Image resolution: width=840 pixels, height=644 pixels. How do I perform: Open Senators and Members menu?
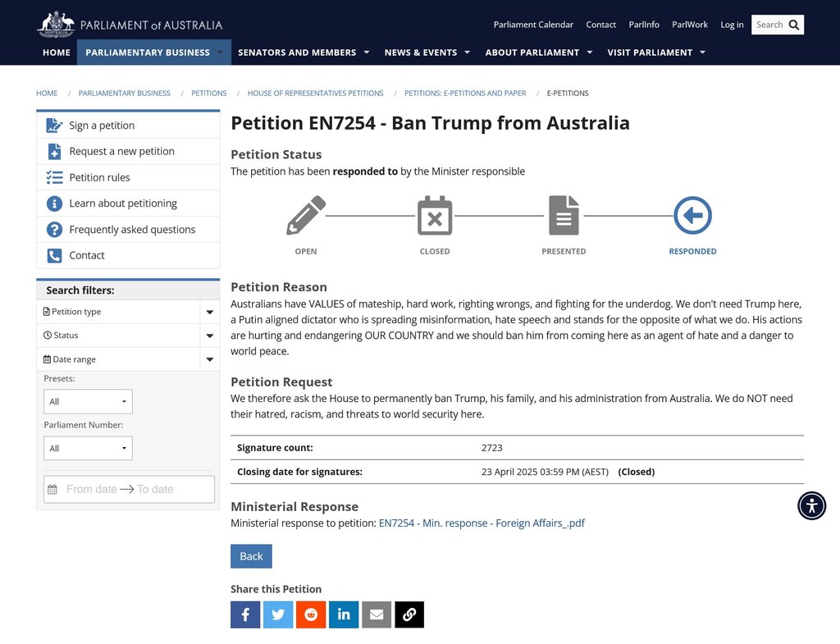[x=303, y=53]
